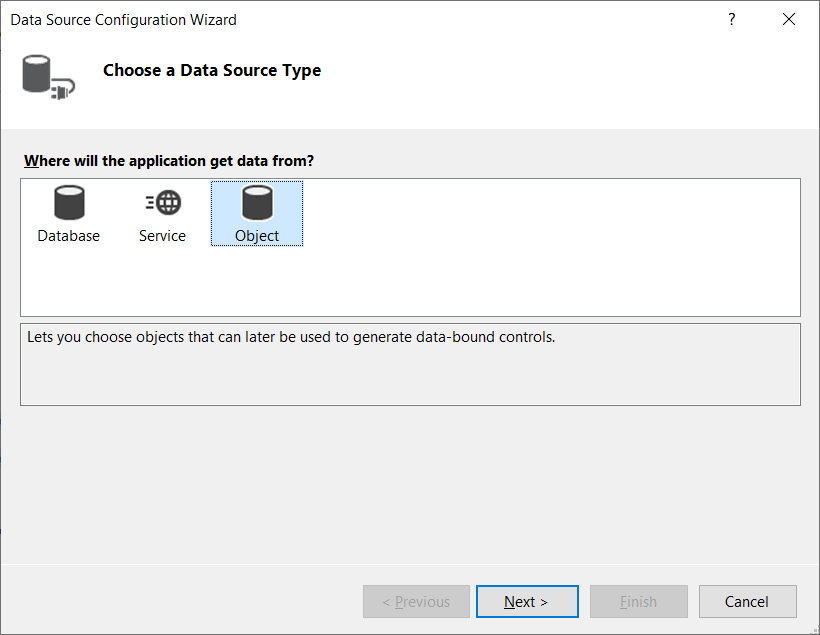Open help with the question mark button

(732, 19)
